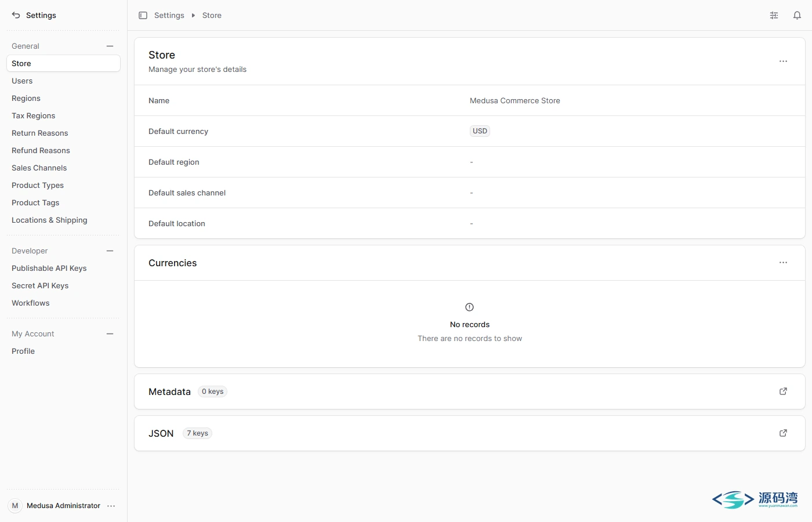Click the No records message
Screen dimensions: 812x522
pos(470,324)
